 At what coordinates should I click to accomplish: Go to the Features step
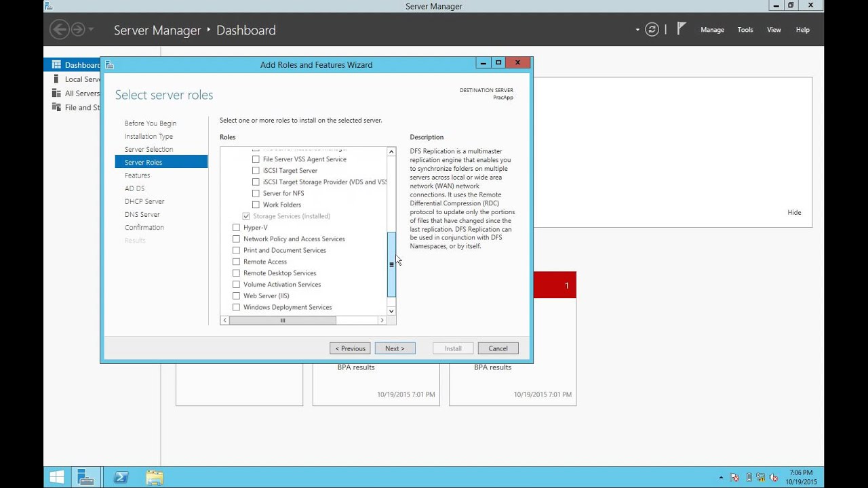[138, 176]
